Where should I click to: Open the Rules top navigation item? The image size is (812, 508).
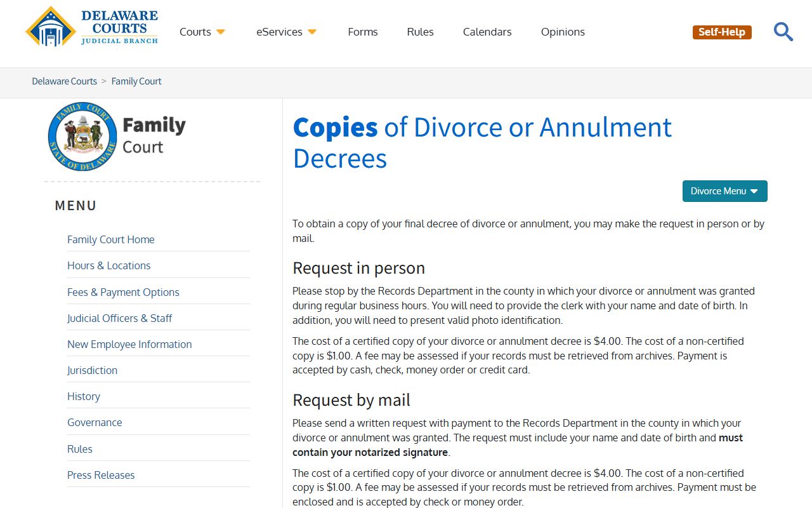421,32
